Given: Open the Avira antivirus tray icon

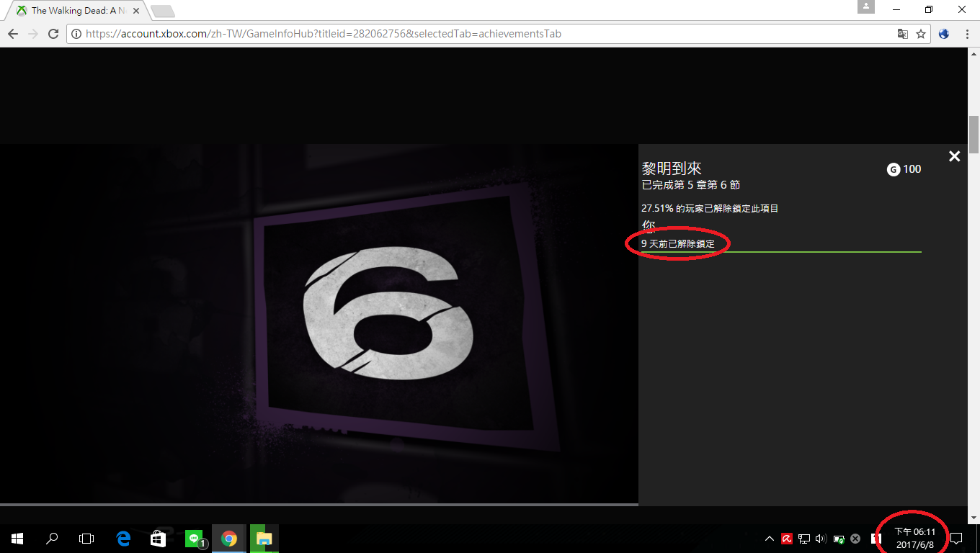Looking at the screenshot, I should click(788, 538).
